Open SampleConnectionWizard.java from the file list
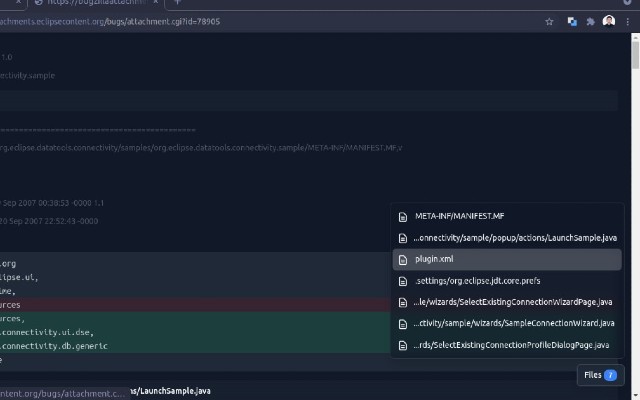 515,323
